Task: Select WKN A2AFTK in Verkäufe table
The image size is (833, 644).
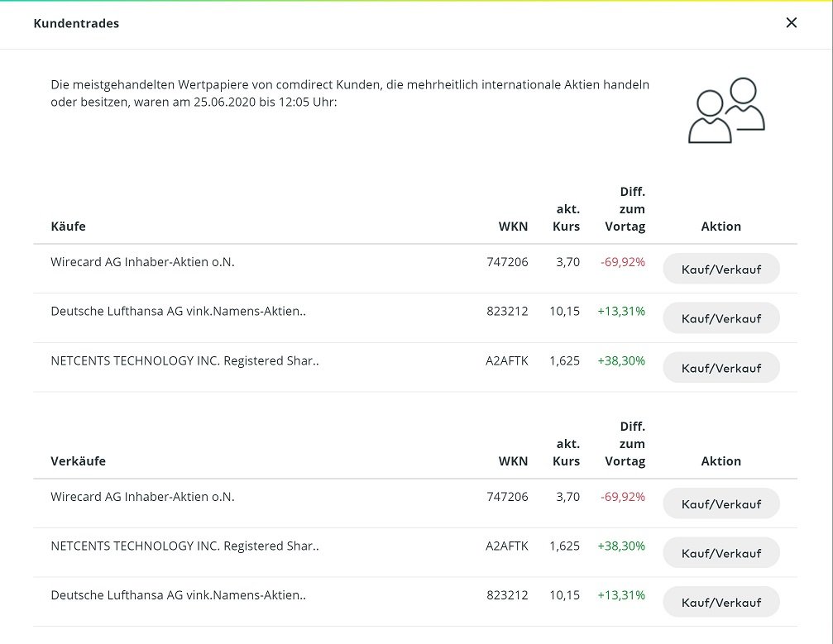Action: 506,546
